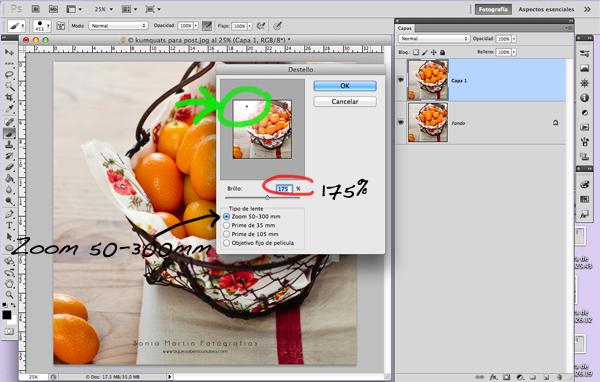Image resolution: width=600 pixels, height=382 pixels.
Task: Click Cancelar in the Destello dialog
Action: click(345, 101)
